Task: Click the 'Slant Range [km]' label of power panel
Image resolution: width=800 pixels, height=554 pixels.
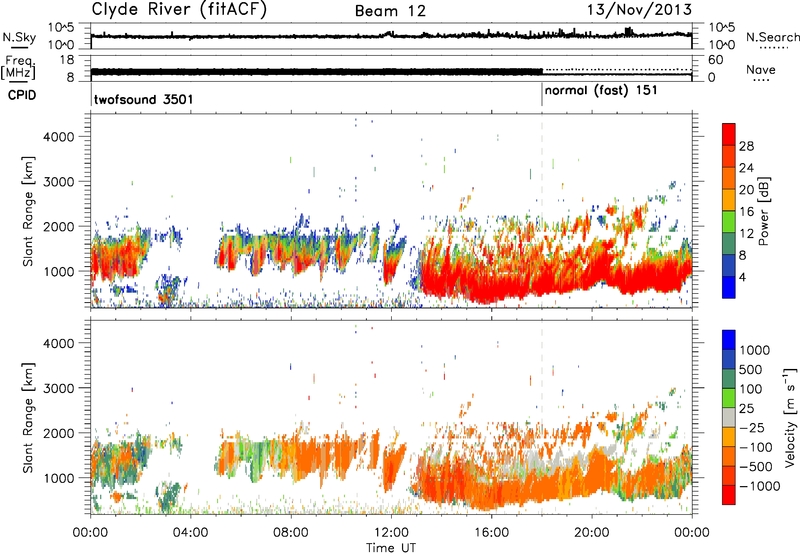Action: click(x=28, y=211)
